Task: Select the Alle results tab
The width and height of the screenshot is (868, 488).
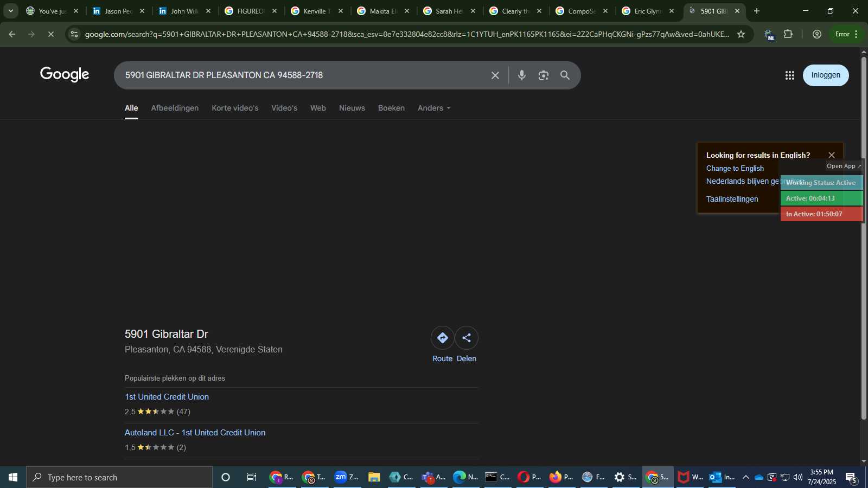Action: [131, 108]
